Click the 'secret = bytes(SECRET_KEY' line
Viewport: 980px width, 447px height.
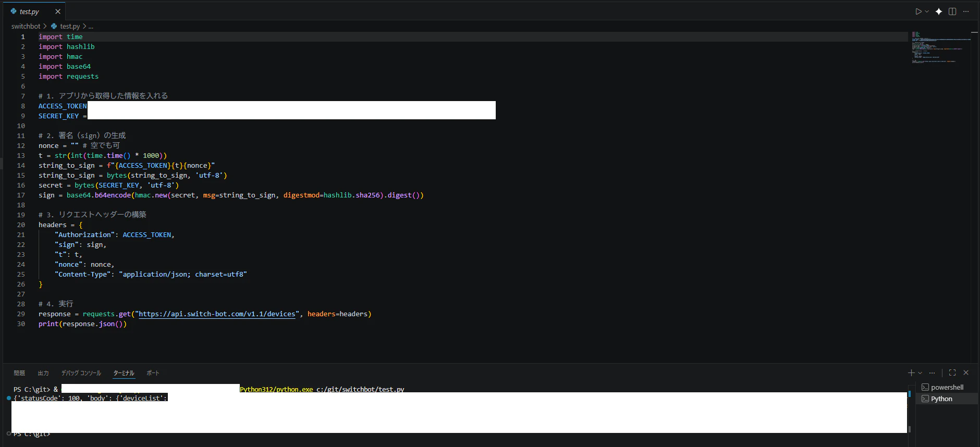pyautogui.click(x=108, y=185)
